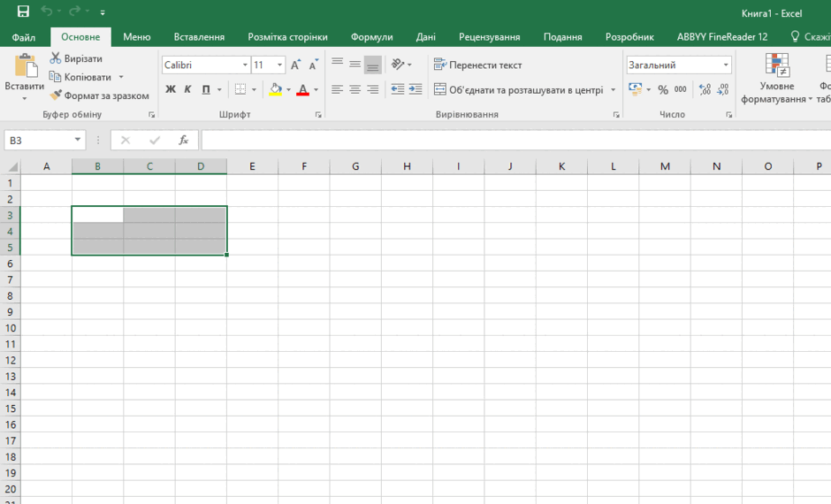The width and height of the screenshot is (831, 504).
Task: Click the insert function fx icon
Action: click(183, 141)
